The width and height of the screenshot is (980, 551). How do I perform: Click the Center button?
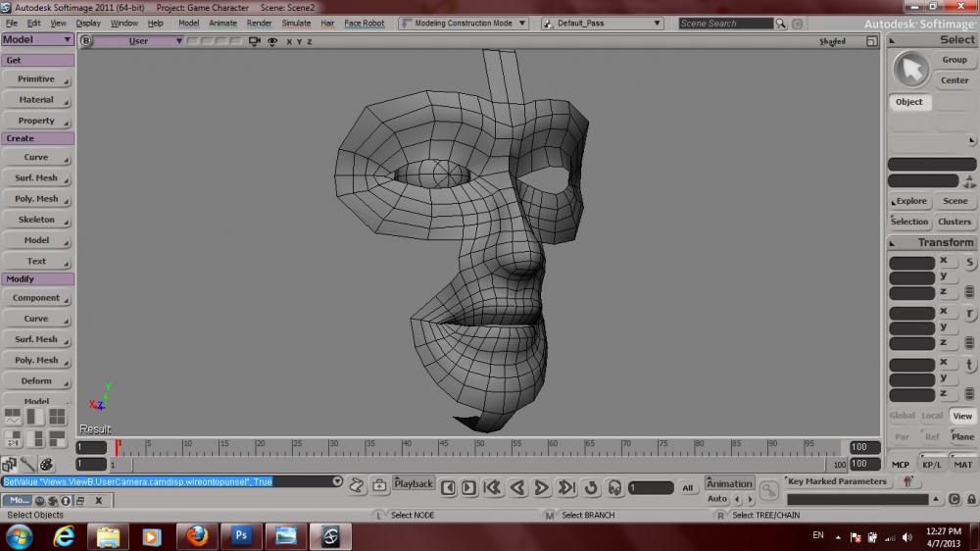pos(955,80)
